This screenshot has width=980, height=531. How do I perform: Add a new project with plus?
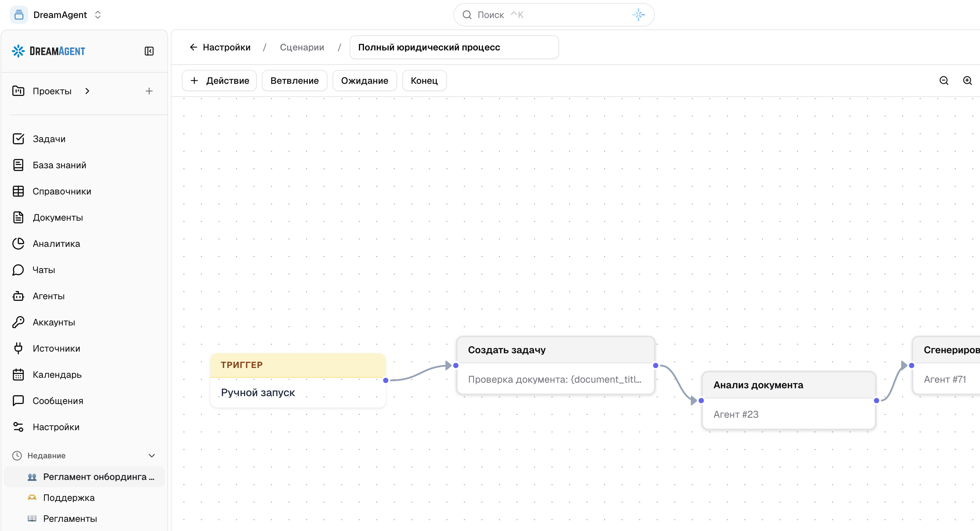point(149,91)
